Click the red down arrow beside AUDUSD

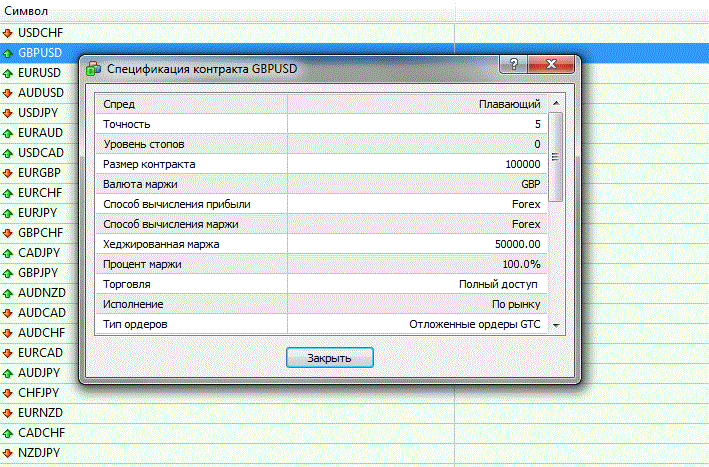(x=8, y=93)
